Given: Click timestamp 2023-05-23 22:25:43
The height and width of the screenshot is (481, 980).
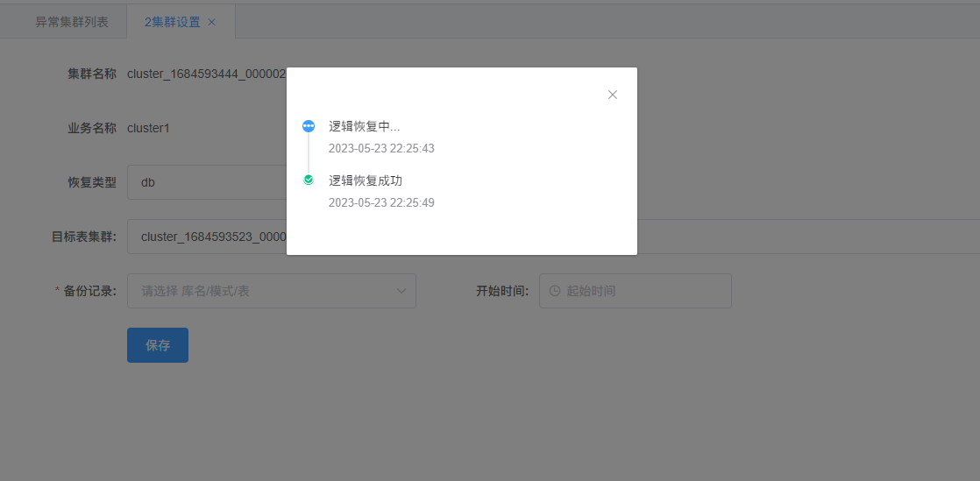Looking at the screenshot, I should (381, 149).
